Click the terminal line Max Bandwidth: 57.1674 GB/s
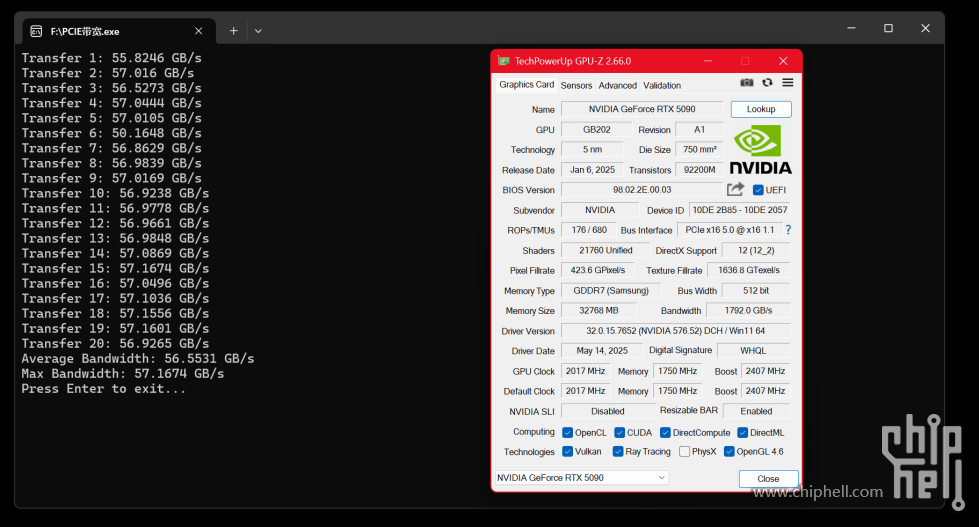Screen dimensions: 979x527 (x=122, y=374)
